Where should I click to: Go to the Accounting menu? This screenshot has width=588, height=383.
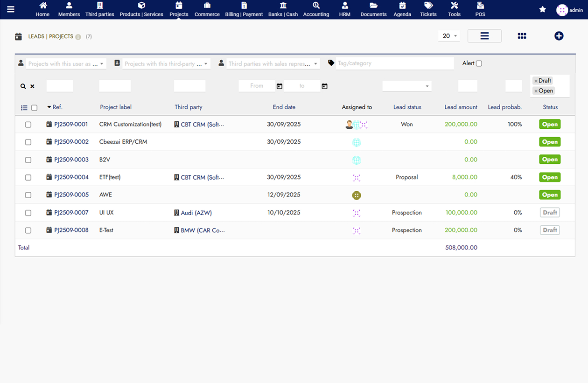pyautogui.click(x=316, y=9)
